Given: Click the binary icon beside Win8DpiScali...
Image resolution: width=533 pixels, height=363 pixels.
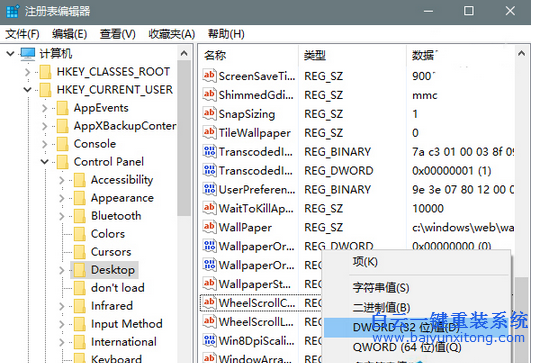Looking at the screenshot, I should tap(209, 340).
